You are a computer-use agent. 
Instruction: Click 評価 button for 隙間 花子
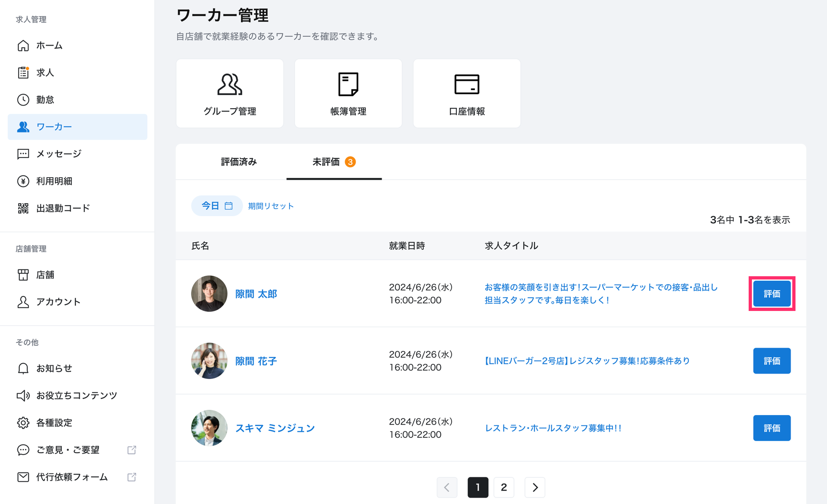point(771,361)
